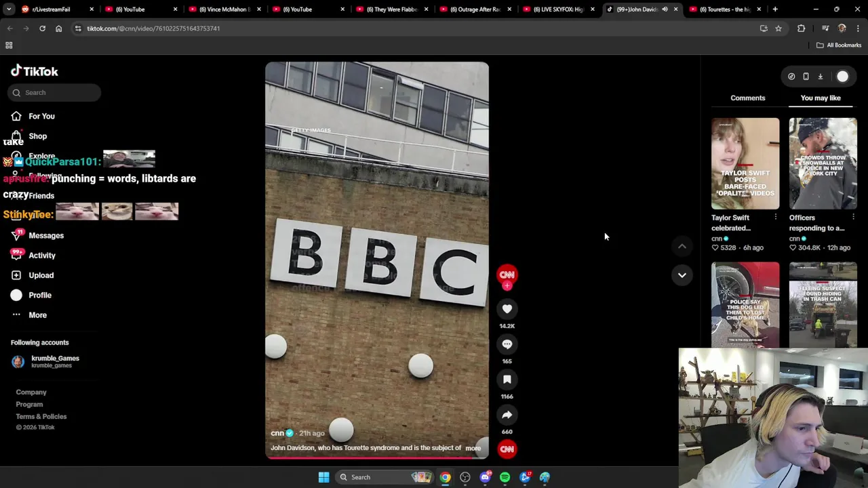This screenshot has width=868, height=488.
Task: Click the TikTok logo
Action: [34, 71]
